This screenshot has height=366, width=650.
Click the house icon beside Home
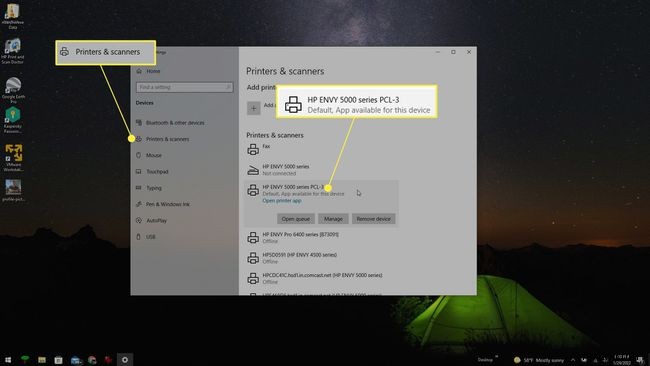click(x=139, y=71)
